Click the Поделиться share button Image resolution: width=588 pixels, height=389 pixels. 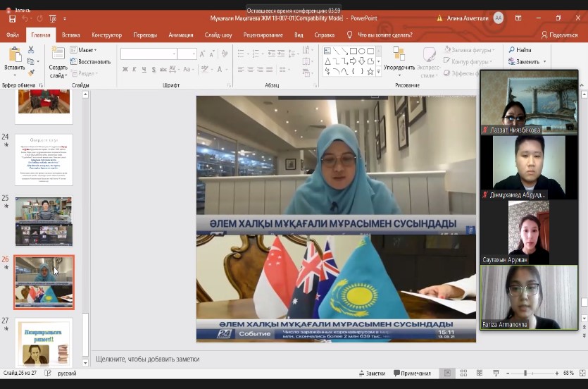pyautogui.click(x=559, y=35)
